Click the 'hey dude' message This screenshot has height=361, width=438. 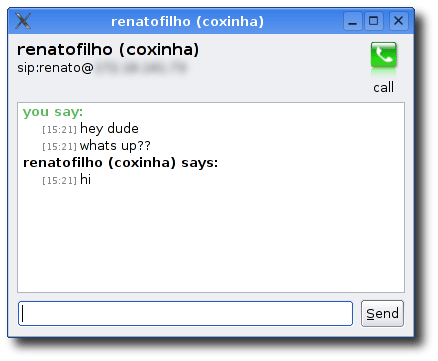tap(109, 129)
